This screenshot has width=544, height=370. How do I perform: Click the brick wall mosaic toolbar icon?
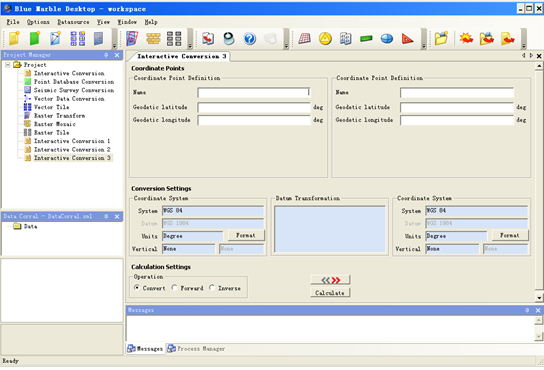tap(153, 39)
